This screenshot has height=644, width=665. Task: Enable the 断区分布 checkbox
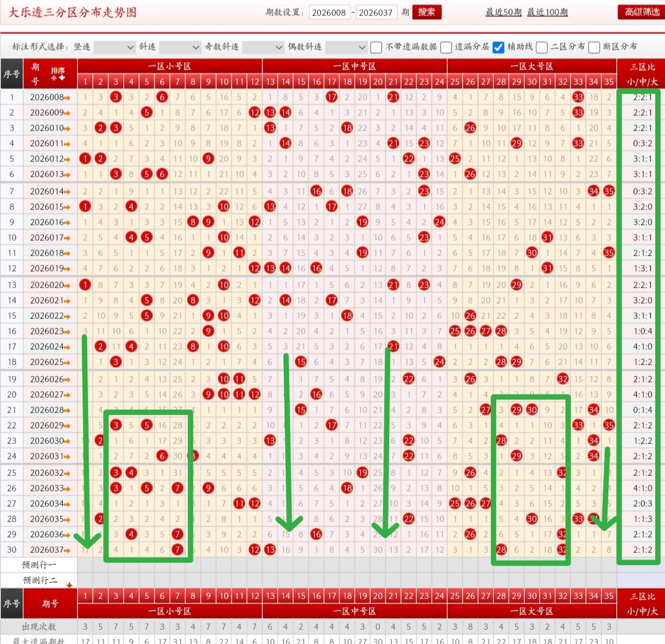pyautogui.click(x=594, y=47)
